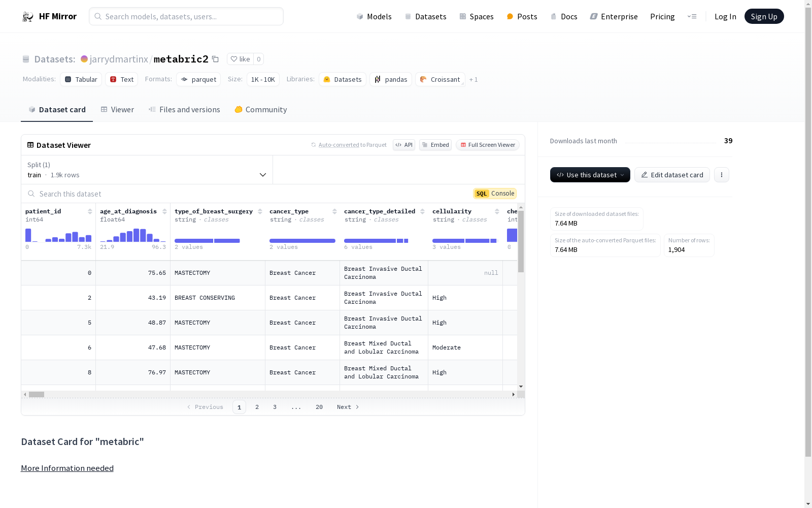Sort by cellularity column arrows
812x508 pixels.
tap(497, 211)
